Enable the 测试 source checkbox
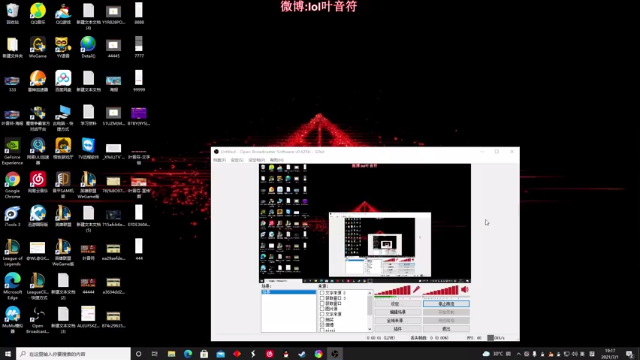 [322, 320]
